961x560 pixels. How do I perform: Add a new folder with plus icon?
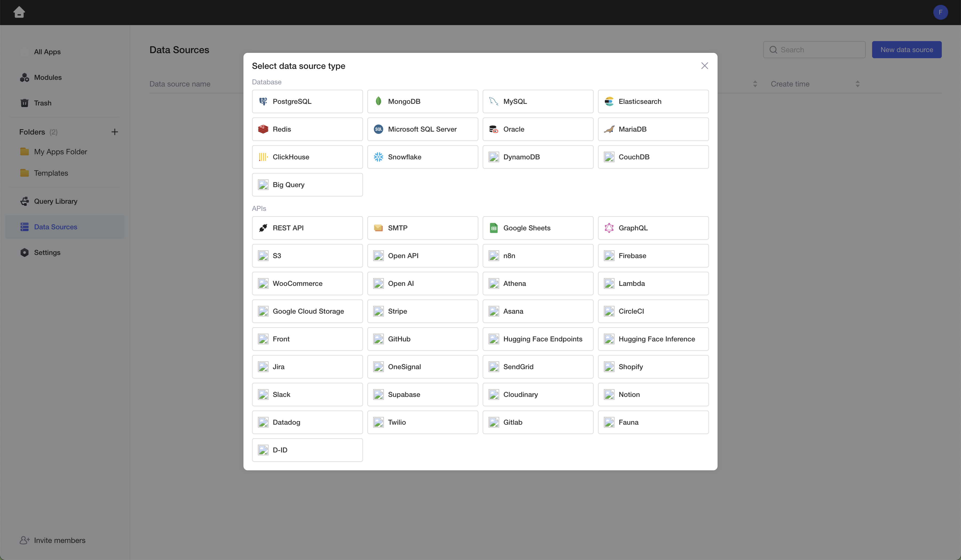click(115, 132)
